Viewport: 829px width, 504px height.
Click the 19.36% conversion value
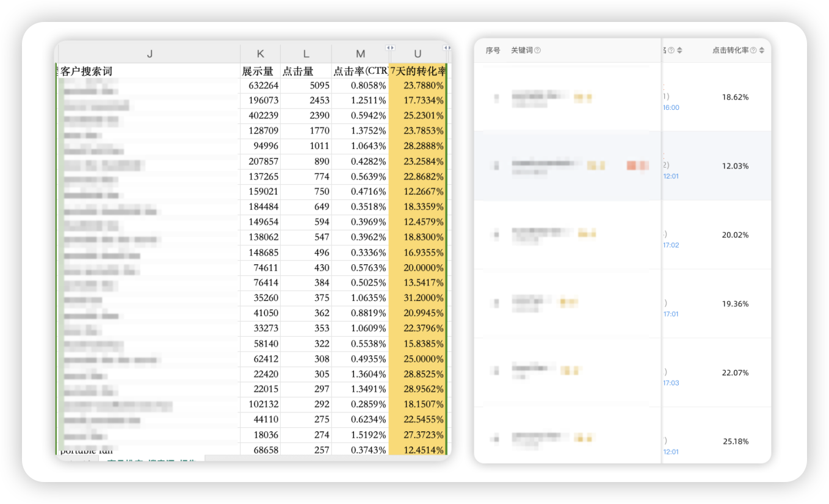point(735,304)
